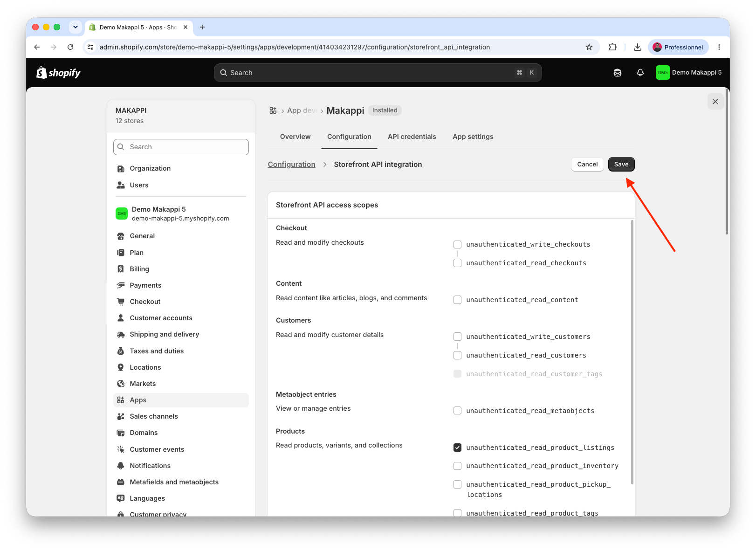756x551 pixels.
Task: Check unauthenticated_write_customers
Action: 458,337
